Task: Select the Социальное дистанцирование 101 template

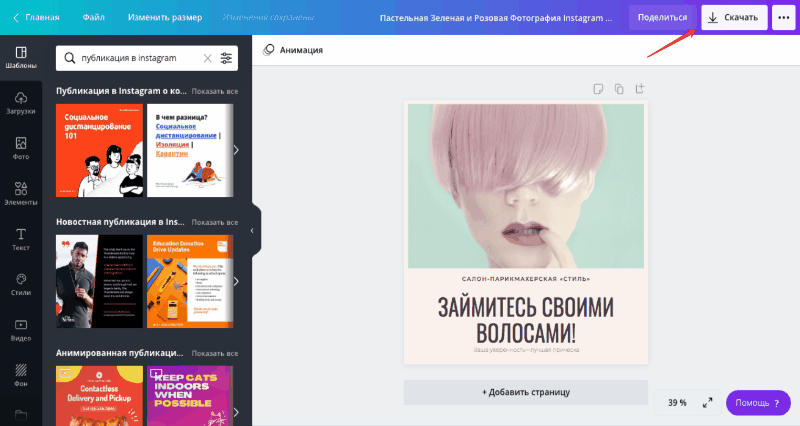Action: coord(99,151)
